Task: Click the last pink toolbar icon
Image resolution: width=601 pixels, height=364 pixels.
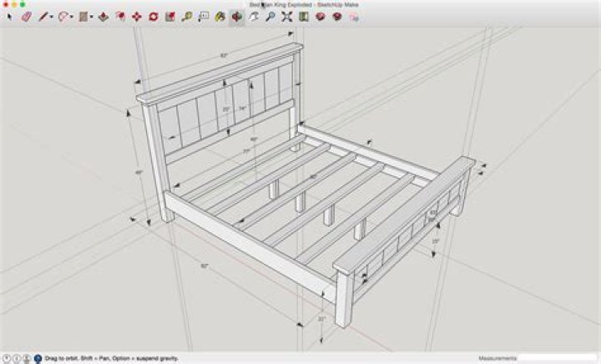Action: [x=354, y=17]
